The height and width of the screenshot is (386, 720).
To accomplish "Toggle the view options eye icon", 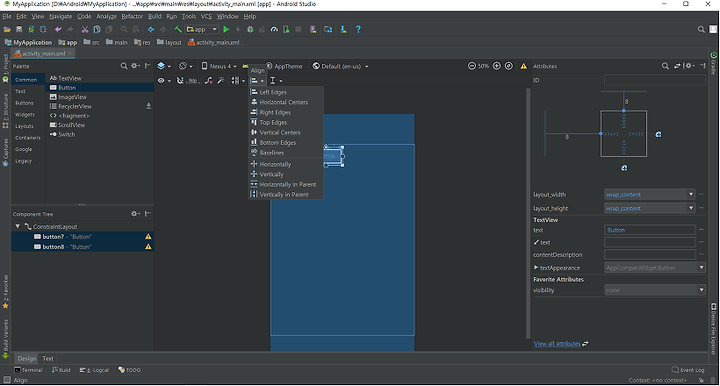I will click(x=163, y=81).
